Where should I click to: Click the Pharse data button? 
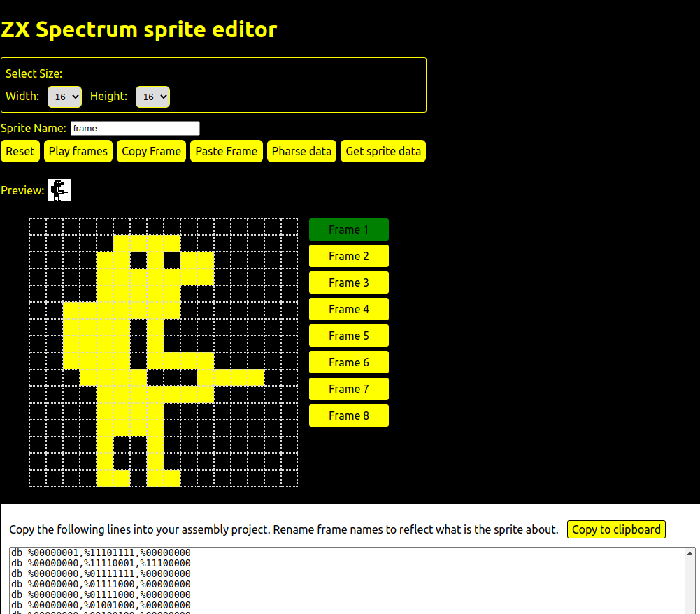pos(302,151)
